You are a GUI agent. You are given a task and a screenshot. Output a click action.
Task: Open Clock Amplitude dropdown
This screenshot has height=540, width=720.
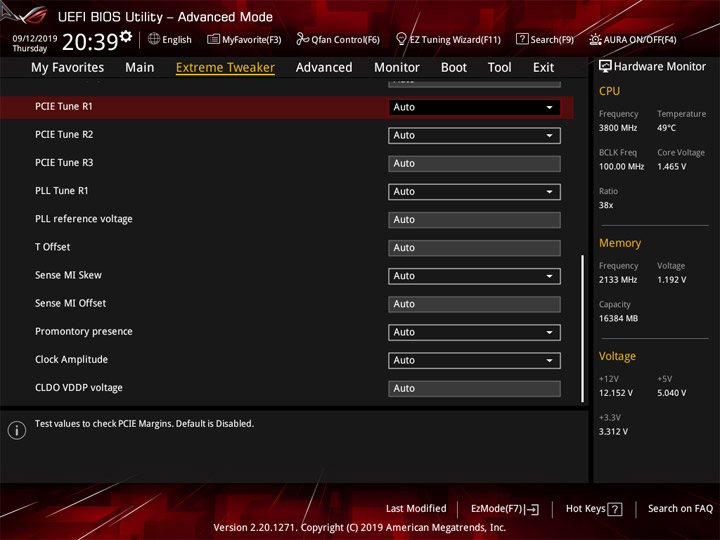tap(474, 360)
